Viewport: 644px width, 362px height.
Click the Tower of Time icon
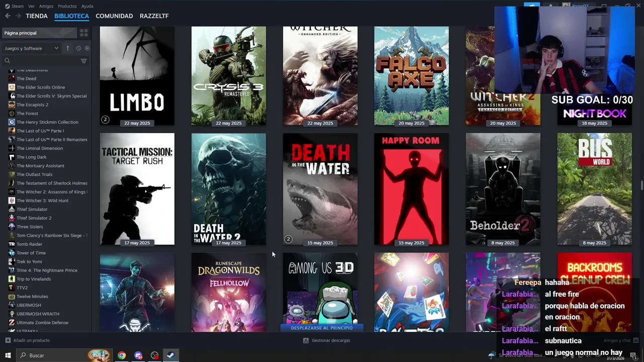[x=12, y=253]
